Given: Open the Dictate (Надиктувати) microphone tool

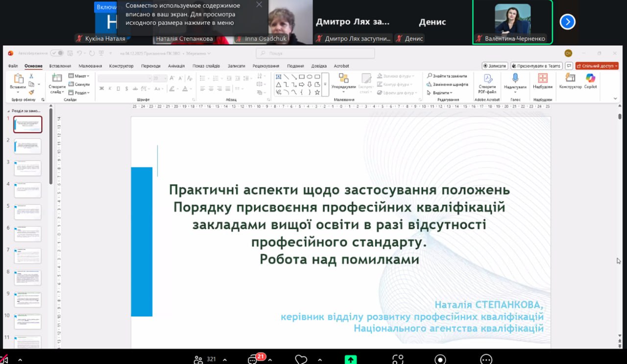Looking at the screenshot, I should point(515,79).
